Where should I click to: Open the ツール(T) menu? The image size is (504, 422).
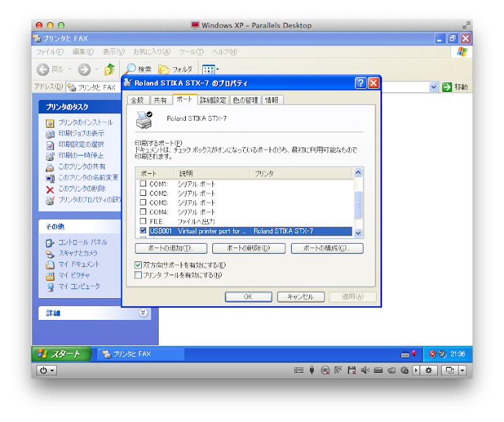pyautogui.click(x=192, y=52)
